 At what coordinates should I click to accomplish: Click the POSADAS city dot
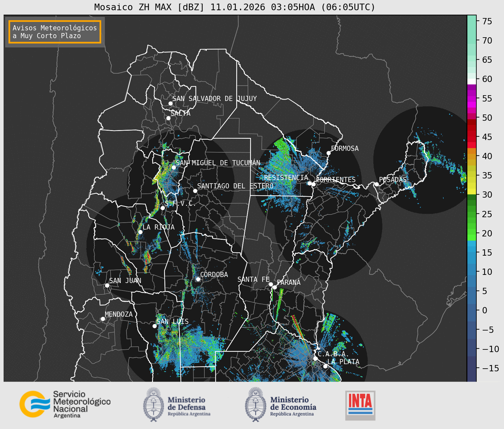click(377, 184)
